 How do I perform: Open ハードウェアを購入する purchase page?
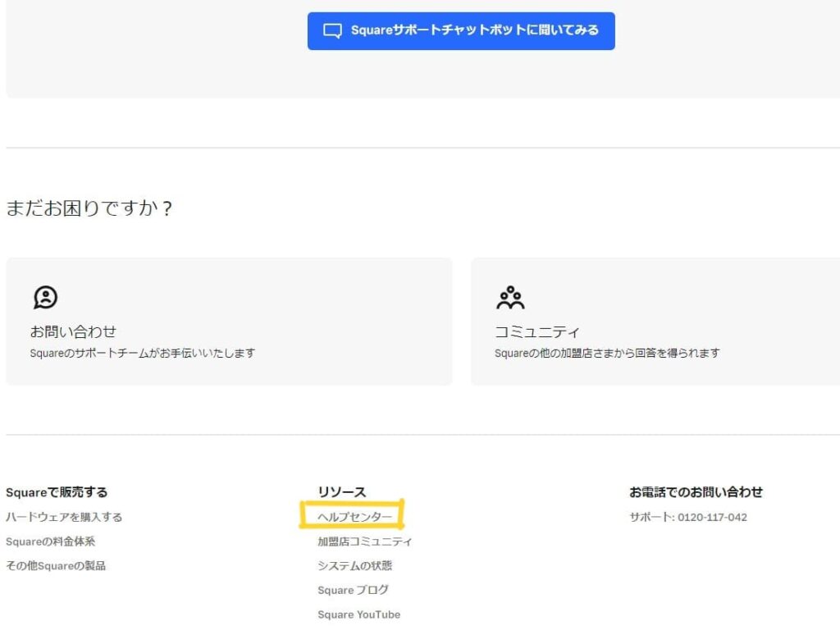click(x=66, y=517)
